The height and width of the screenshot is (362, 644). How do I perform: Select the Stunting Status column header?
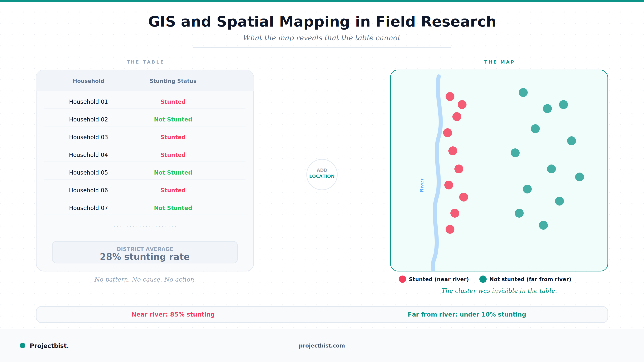(173, 81)
